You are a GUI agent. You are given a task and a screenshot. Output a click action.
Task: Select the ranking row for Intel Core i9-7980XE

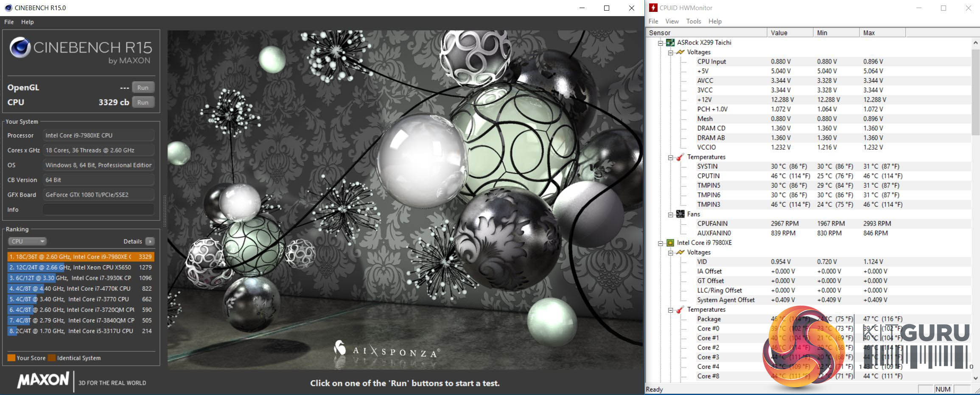pos(81,256)
